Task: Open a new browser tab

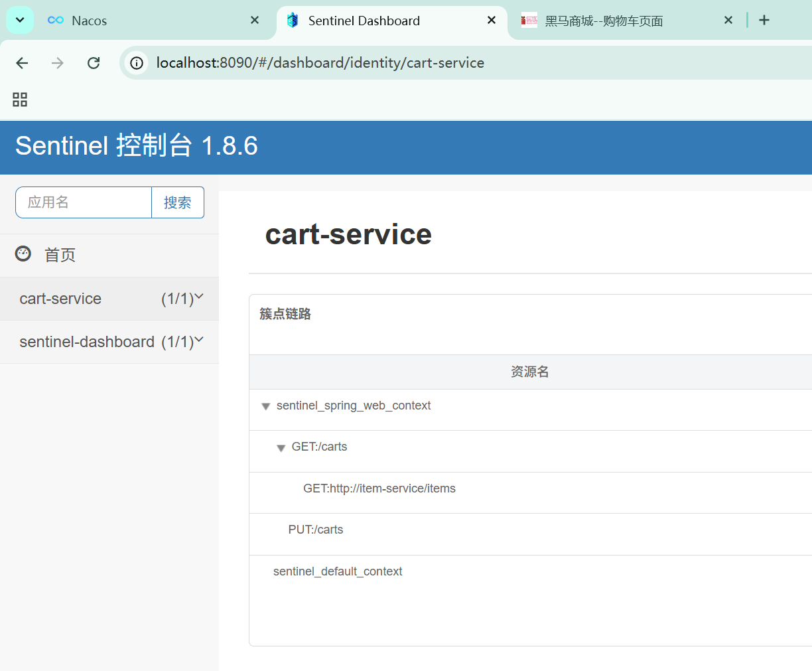Action: pos(764,21)
